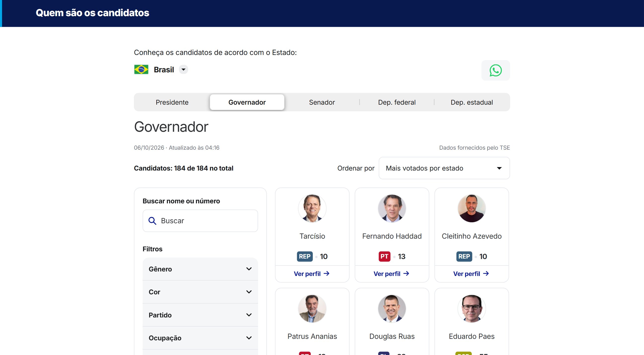Open the Senador tab
The height and width of the screenshot is (355, 644).
[322, 102]
